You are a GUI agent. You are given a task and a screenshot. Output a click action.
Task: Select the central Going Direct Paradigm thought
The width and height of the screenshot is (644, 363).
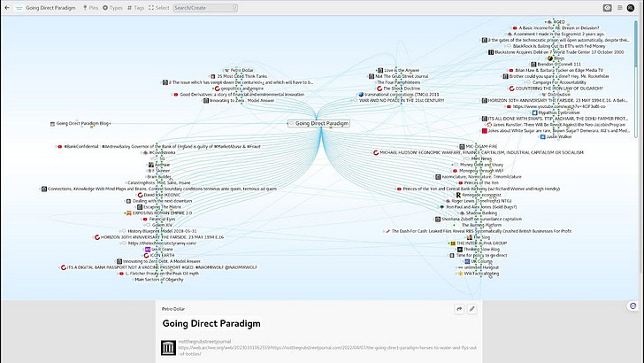tap(318, 123)
